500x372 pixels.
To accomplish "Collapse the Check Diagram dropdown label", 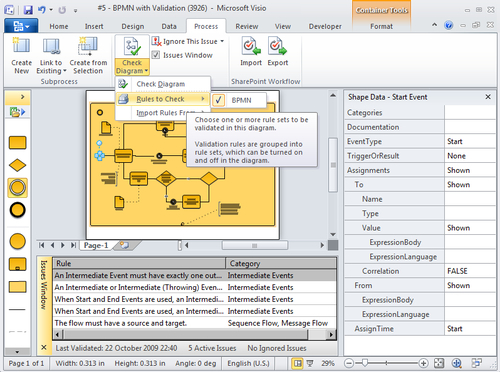I will click(132, 67).
